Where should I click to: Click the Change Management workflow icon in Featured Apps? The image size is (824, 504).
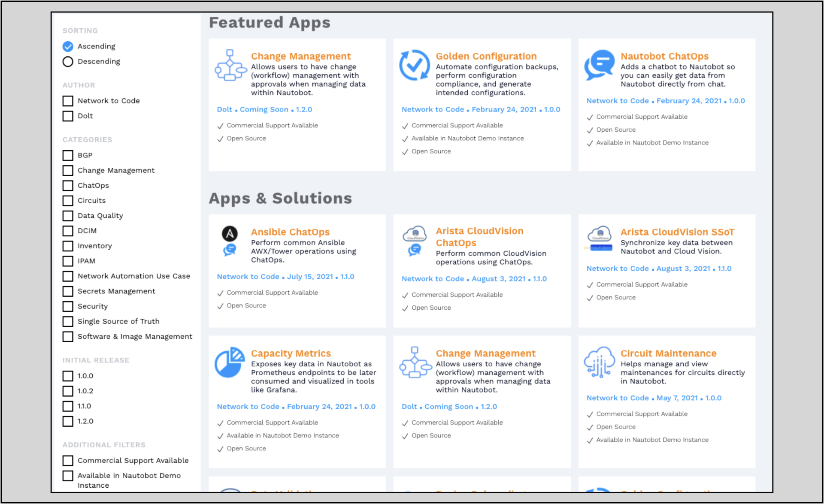pyautogui.click(x=230, y=65)
